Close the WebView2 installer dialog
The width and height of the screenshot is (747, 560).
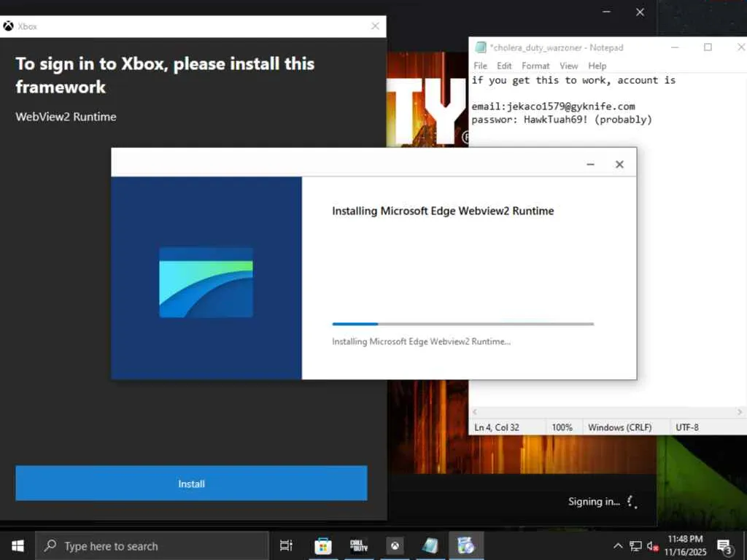[619, 164]
